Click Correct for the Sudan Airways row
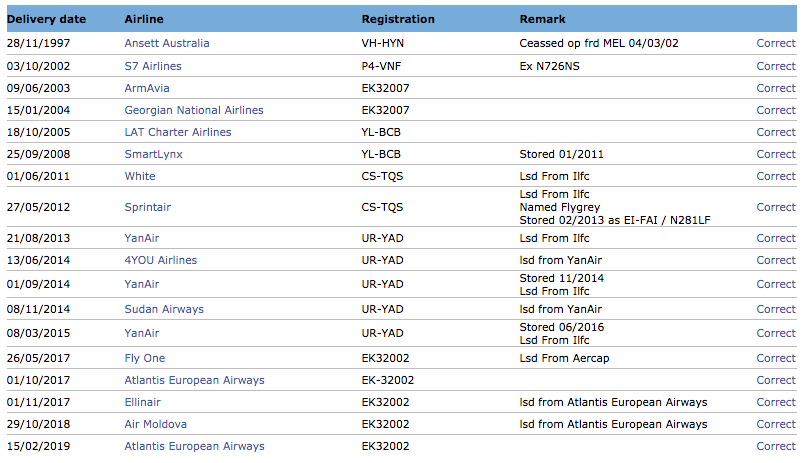 (776, 309)
